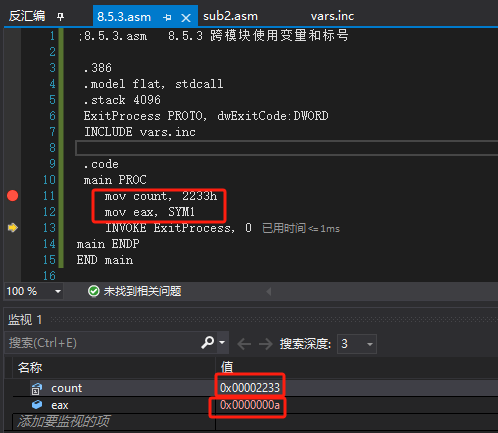The height and width of the screenshot is (433, 498).
Task: Close the 8.5.3.asm tab
Action: pyautogui.click(x=186, y=18)
